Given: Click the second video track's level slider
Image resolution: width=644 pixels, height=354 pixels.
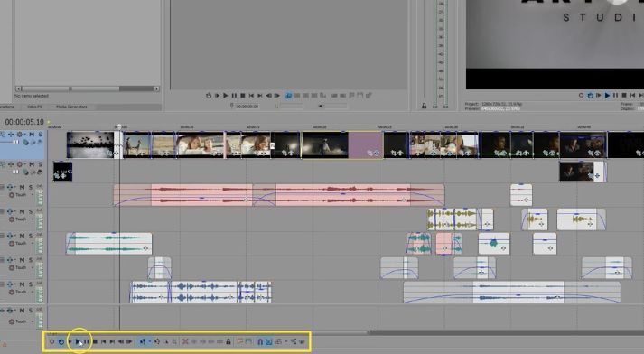Looking at the screenshot, I should click(15, 172).
